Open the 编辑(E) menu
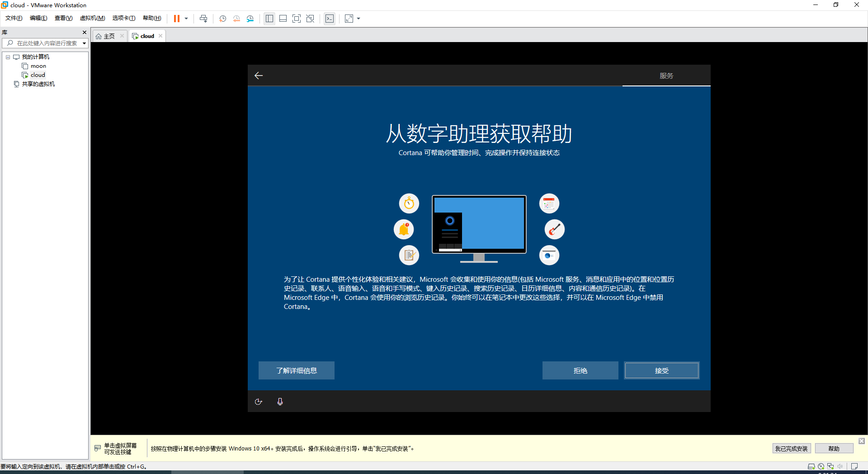Image resolution: width=868 pixels, height=474 pixels. pos(38,18)
